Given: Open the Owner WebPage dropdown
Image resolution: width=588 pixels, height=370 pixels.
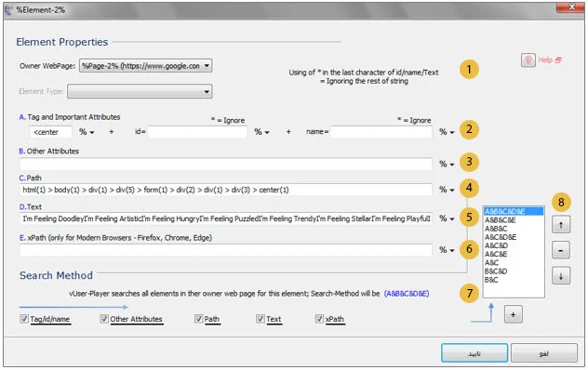Looking at the screenshot, I should 145,66.
